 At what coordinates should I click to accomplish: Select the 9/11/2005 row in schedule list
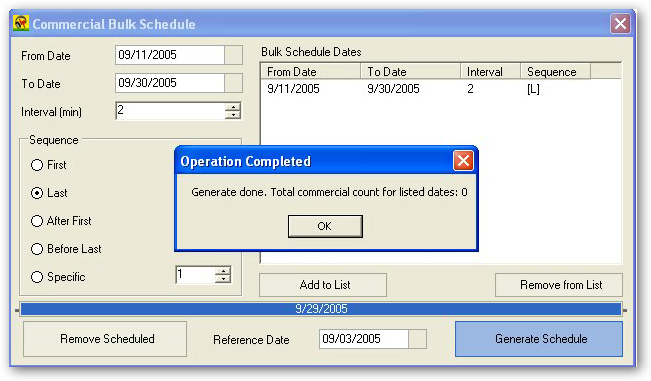click(441, 89)
